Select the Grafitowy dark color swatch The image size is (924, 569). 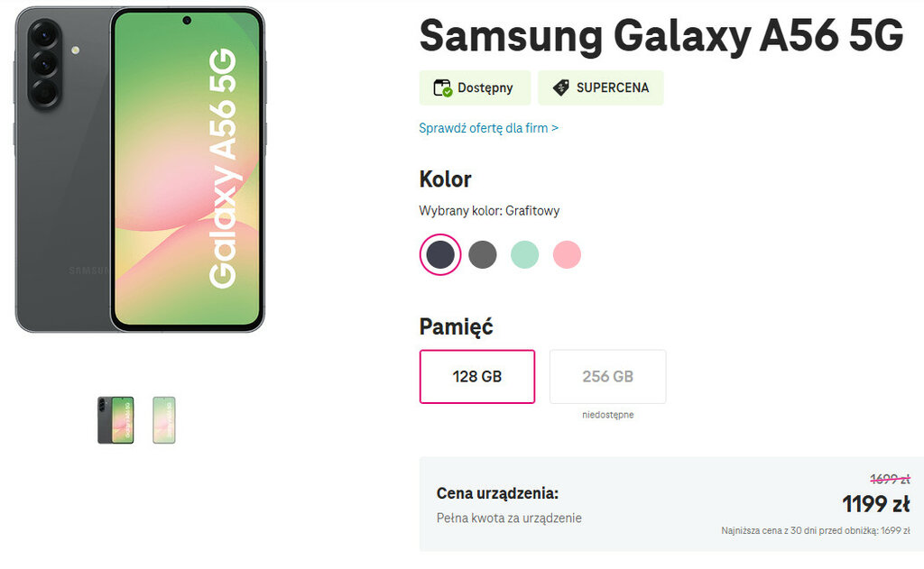tap(440, 254)
